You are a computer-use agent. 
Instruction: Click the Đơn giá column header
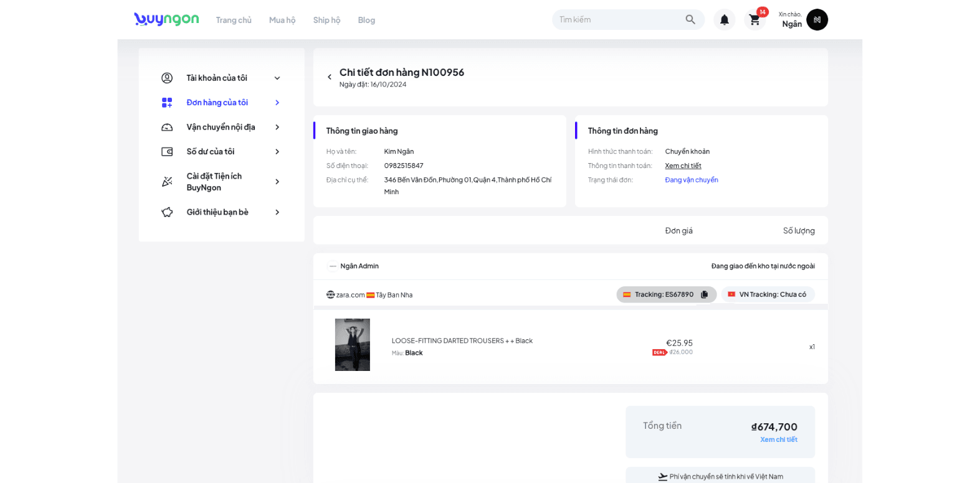[x=678, y=230]
